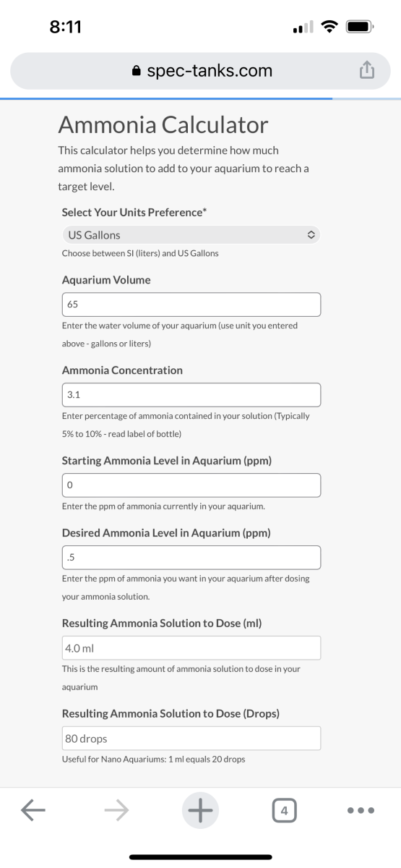Tap the resulting dose 4.0 ml field
This screenshot has width=401, height=868.
coord(191,648)
